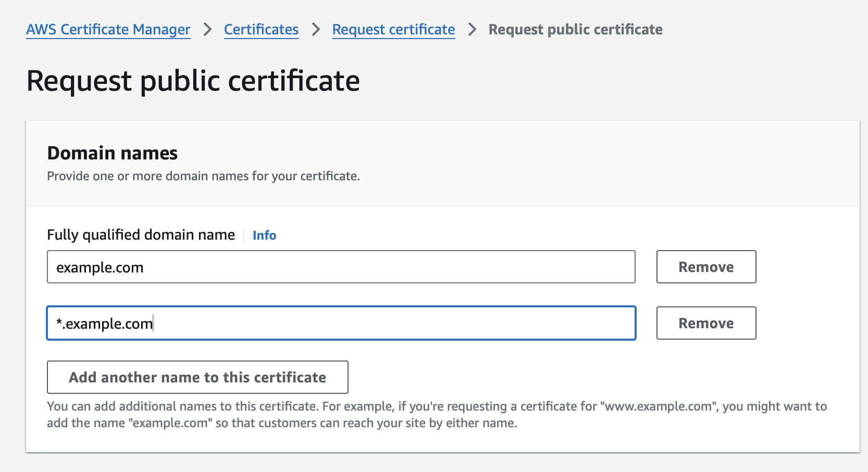The height and width of the screenshot is (472, 868).
Task: Go to the Certificates breadcrumb link
Action: [261, 30]
